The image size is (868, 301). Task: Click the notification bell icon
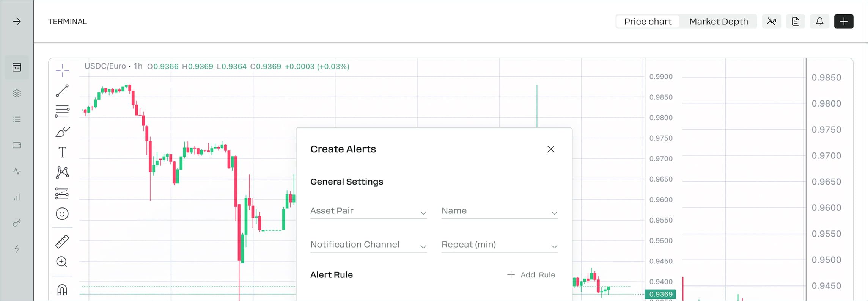(x=819, y=22)
